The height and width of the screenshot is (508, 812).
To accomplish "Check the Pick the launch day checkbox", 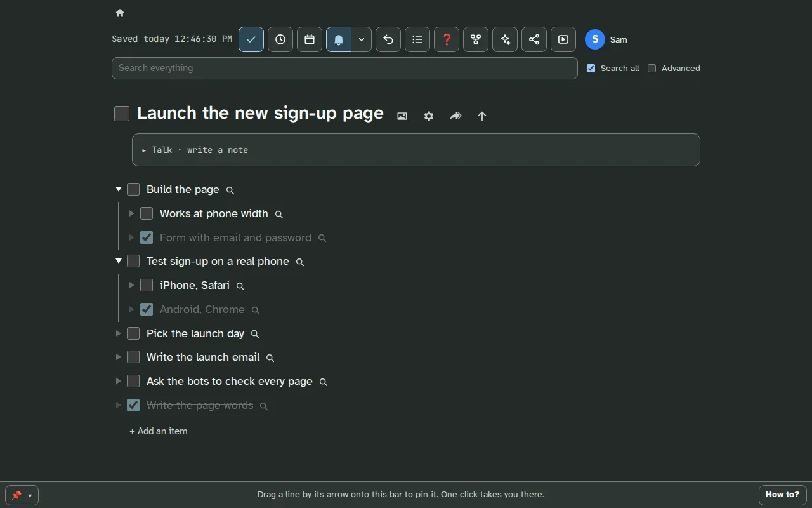I will pos(133,333).
